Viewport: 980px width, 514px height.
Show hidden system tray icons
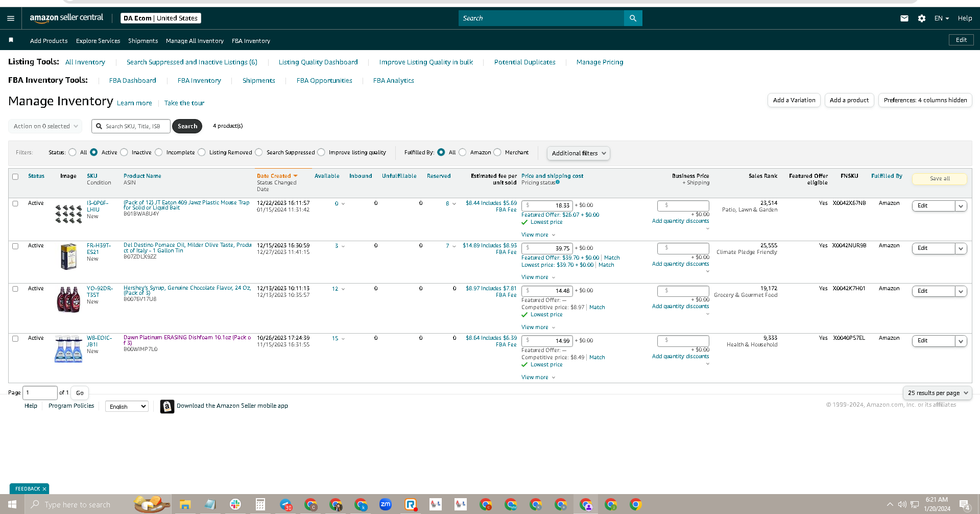coord(890,505)
